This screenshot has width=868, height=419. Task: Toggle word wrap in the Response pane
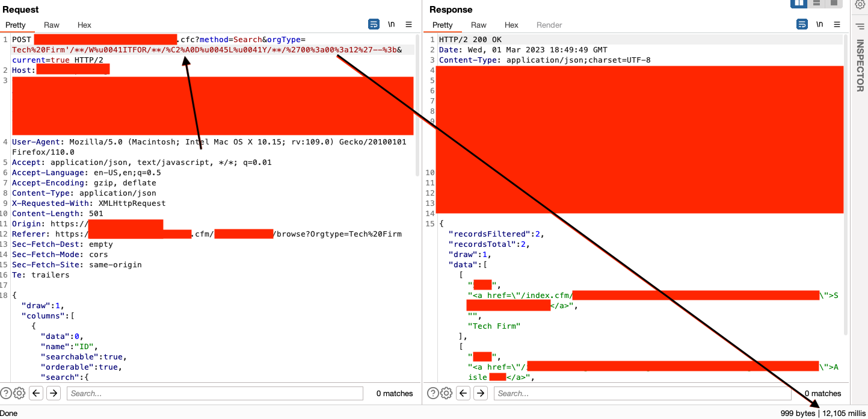coord(802,25)
